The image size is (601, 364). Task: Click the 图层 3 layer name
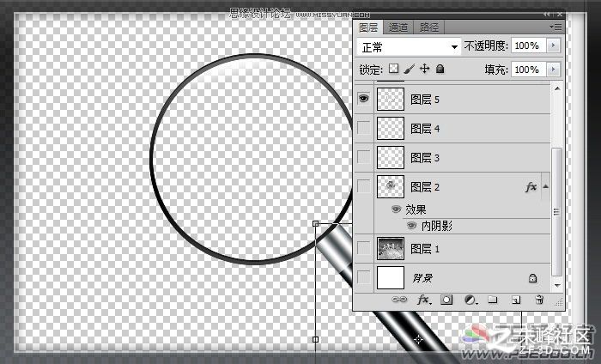click(x=425, y=158)
